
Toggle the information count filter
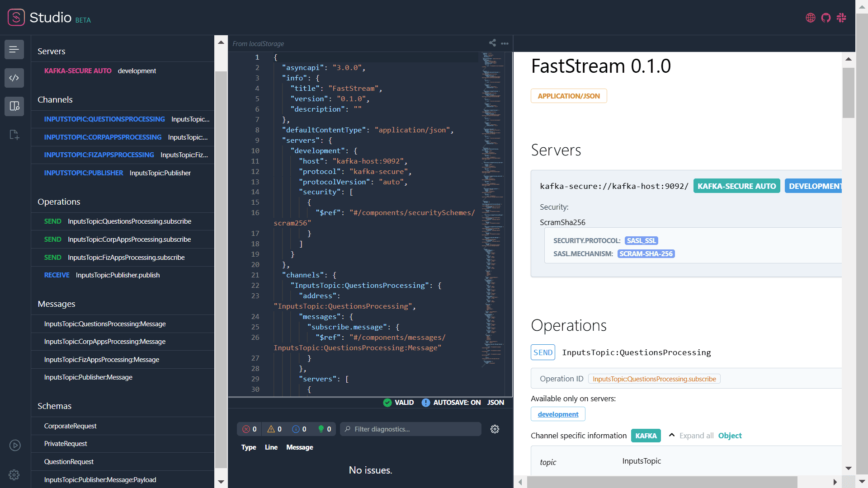299,429
